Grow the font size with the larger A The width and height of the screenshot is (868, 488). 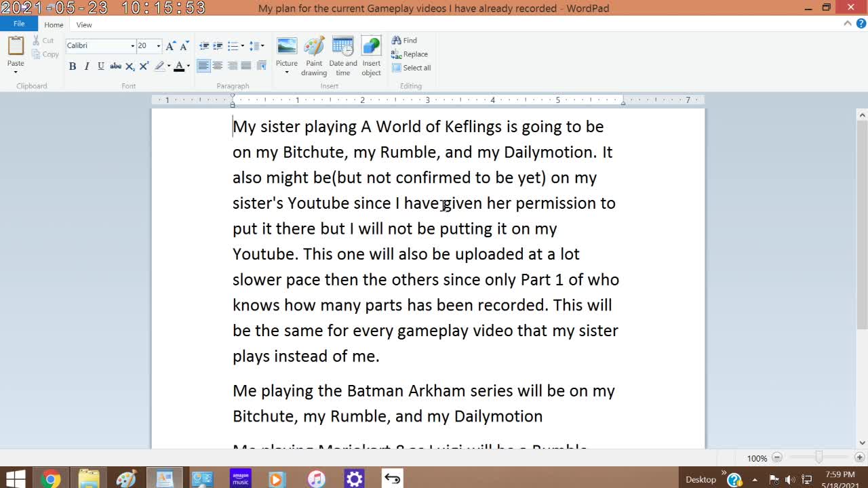tap(170, 45)
